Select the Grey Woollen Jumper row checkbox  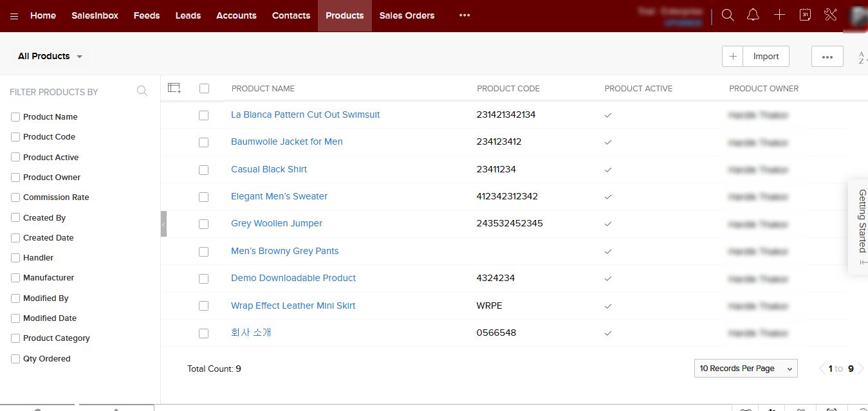tap(203, 224)
